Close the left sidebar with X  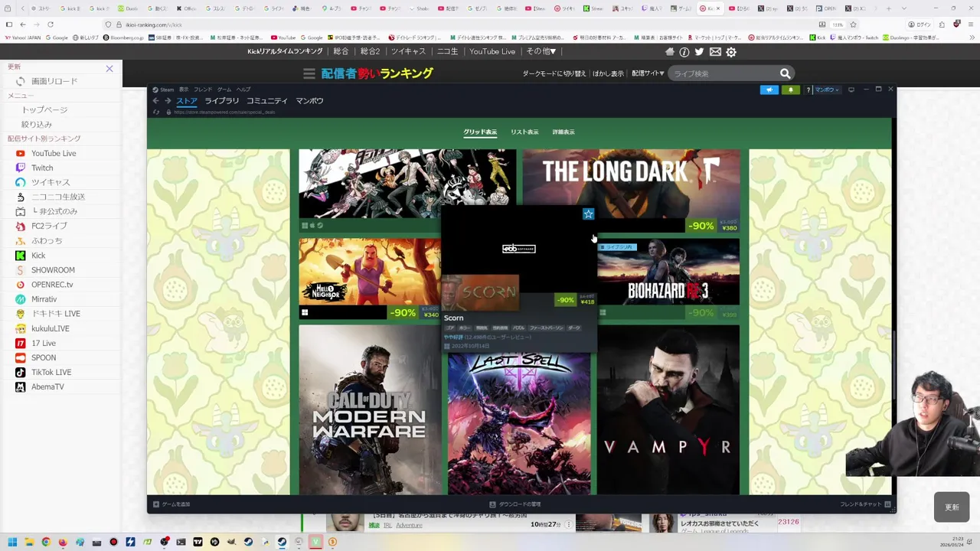109,69
